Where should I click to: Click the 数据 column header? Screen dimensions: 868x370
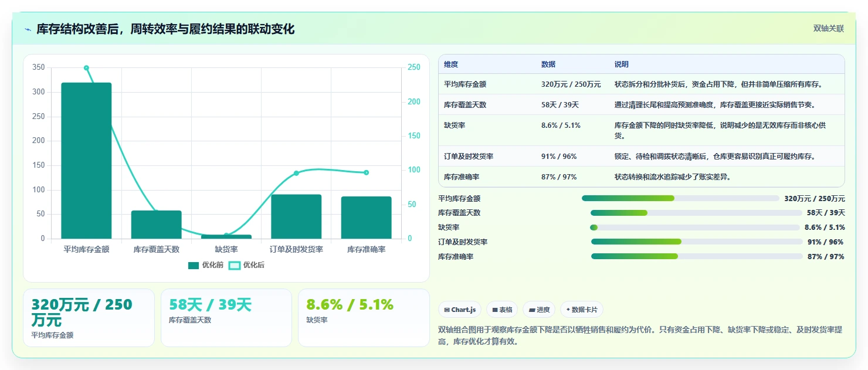click(548, 64)
